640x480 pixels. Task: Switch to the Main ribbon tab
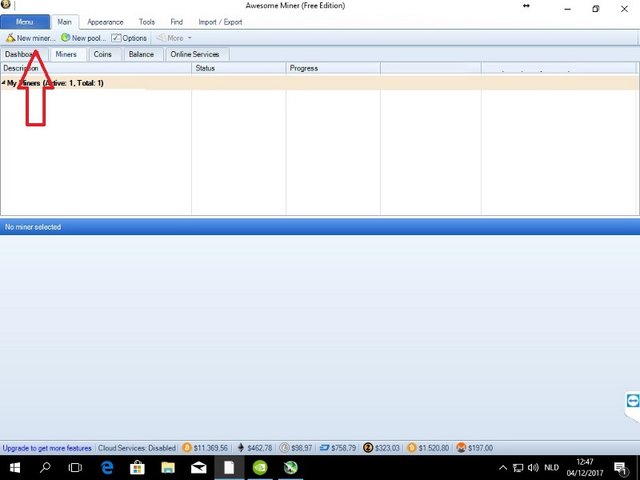pos(64,22)
